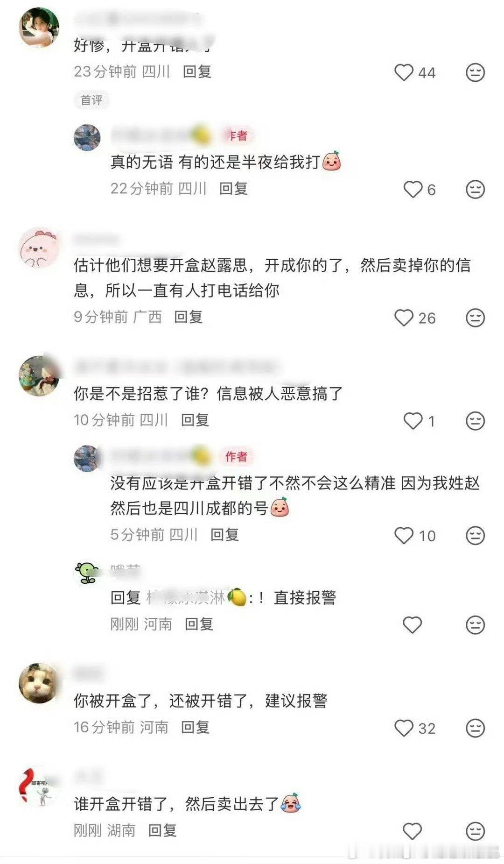Reply to the 9分钟前 Guangxi comment
Screen dimensions: 504x864
click(188, 317)
